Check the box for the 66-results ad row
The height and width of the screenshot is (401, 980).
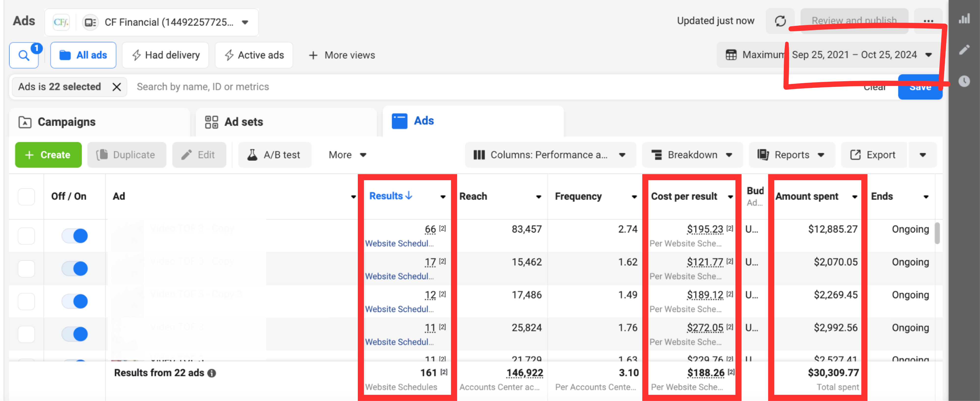click(26, 236)
